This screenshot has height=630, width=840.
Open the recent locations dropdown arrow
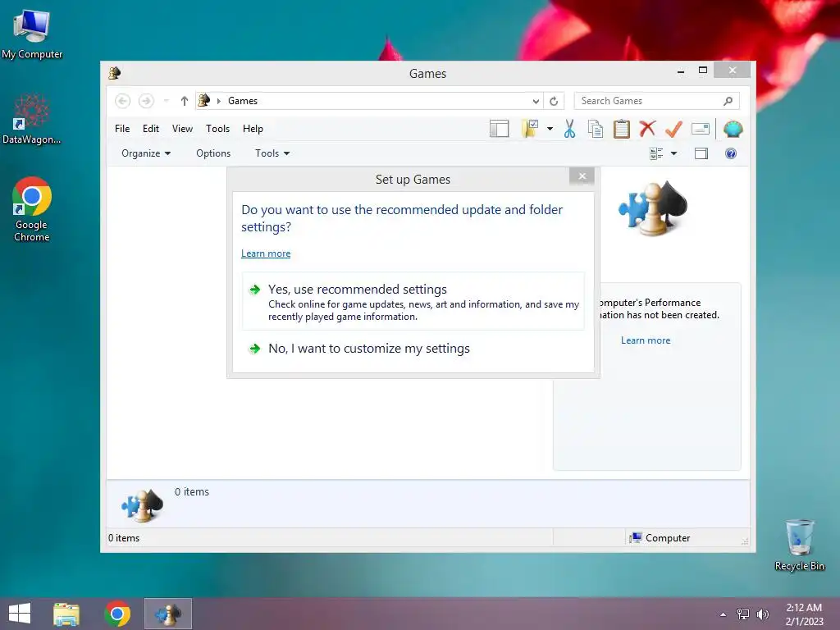point(166,101)
